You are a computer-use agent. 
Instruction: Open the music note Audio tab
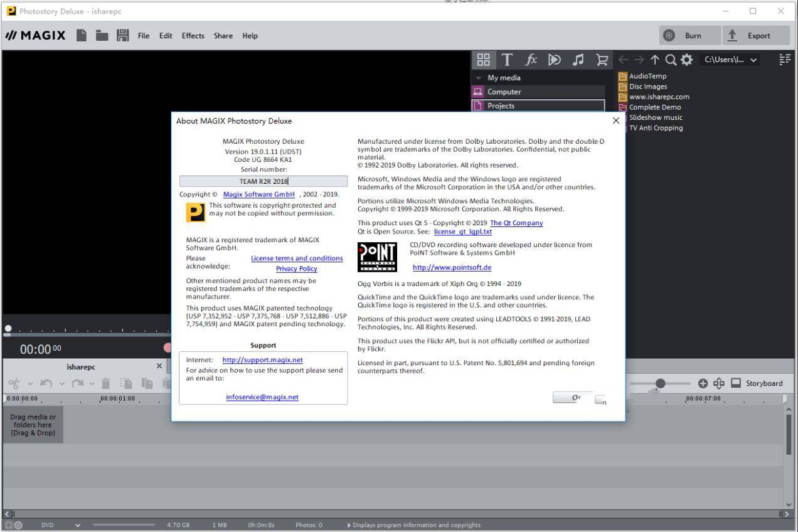(578, 60)
